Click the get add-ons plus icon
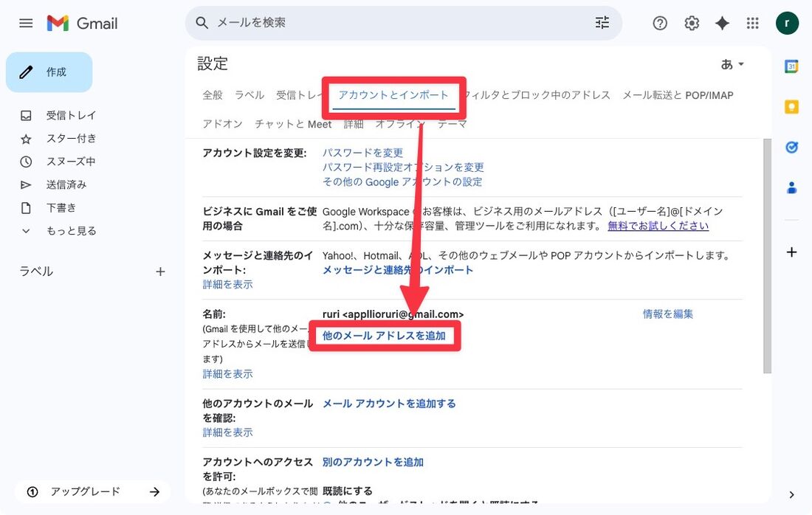 click(x=791, y=252)
